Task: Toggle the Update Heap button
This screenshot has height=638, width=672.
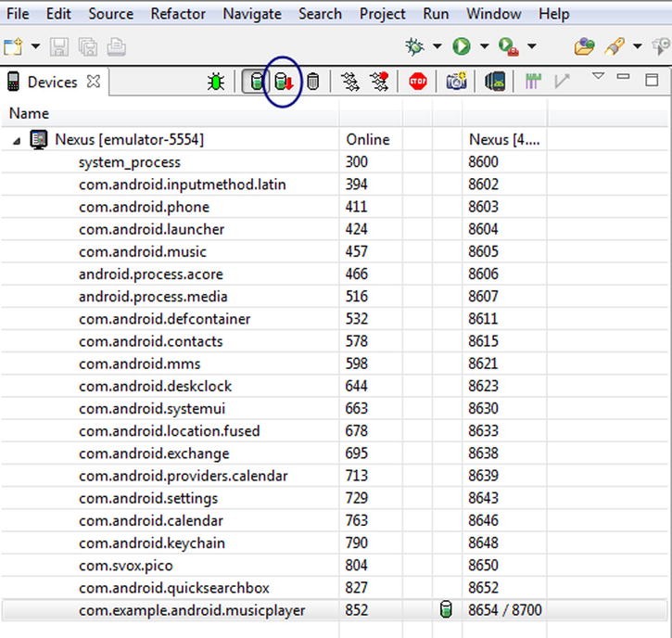Action: click(256, 81)
